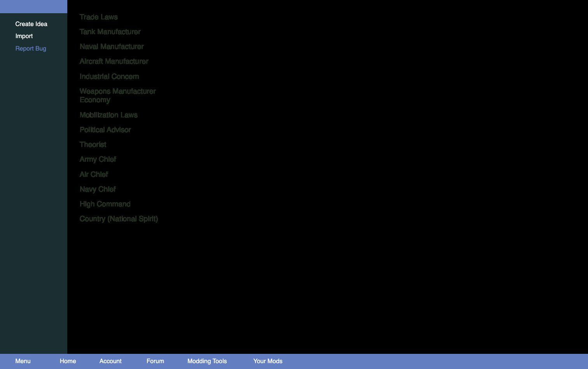Open Account in the bottom navigation

point(110,361)
